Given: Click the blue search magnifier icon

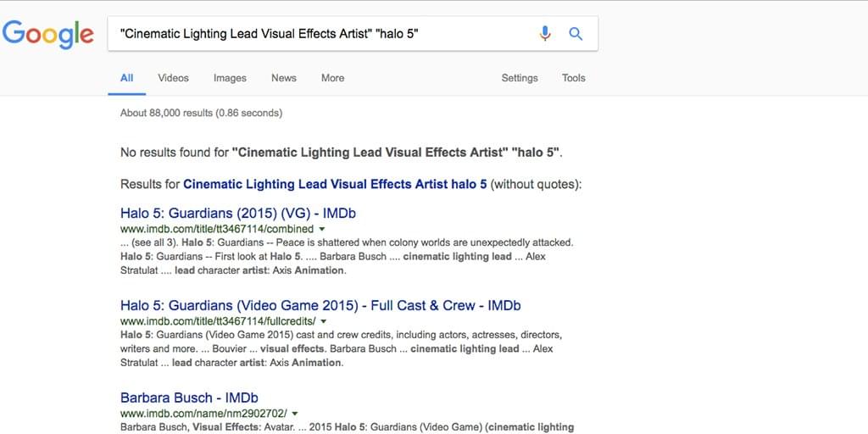Looking at the screenshot, I should pos(576,34).
